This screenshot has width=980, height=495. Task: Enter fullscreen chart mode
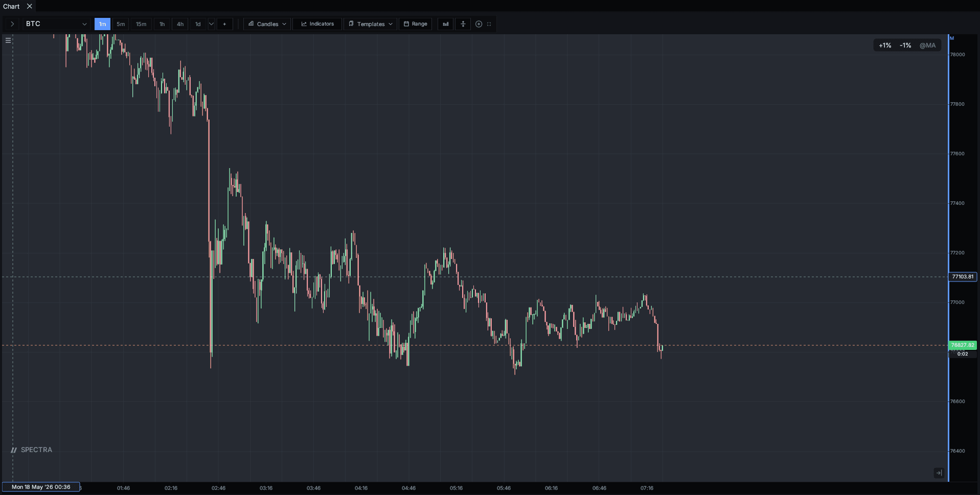489,24
